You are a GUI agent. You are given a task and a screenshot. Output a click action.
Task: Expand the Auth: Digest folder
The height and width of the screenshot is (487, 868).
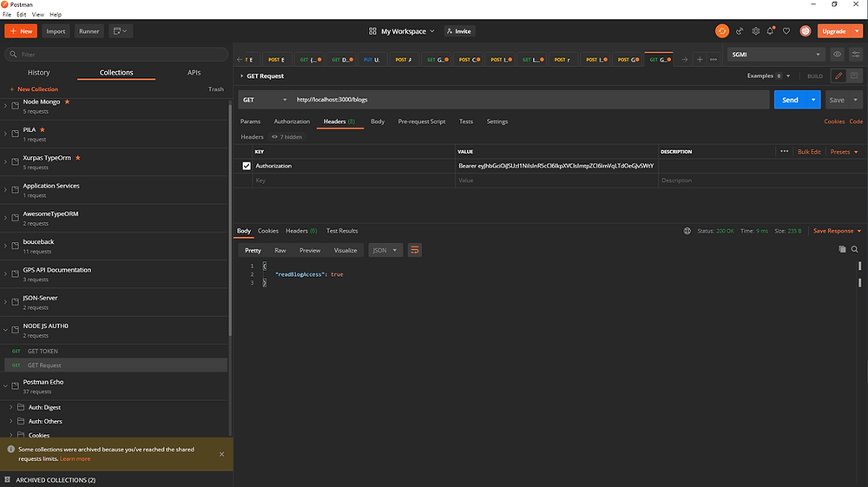[11, 407]
